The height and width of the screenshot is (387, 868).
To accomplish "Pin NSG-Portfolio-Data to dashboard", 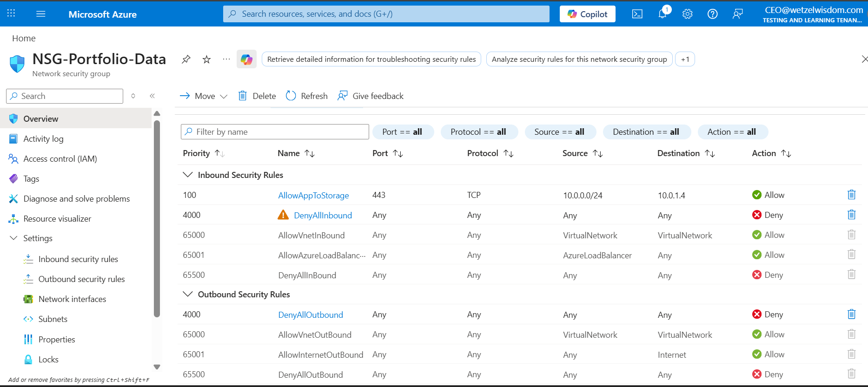I will [186, 59].
